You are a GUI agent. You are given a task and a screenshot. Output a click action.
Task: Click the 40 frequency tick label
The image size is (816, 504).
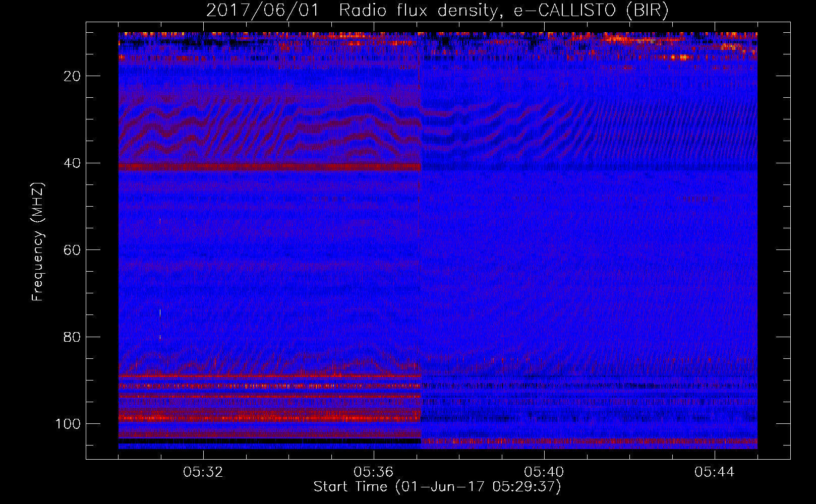point(73,163)
